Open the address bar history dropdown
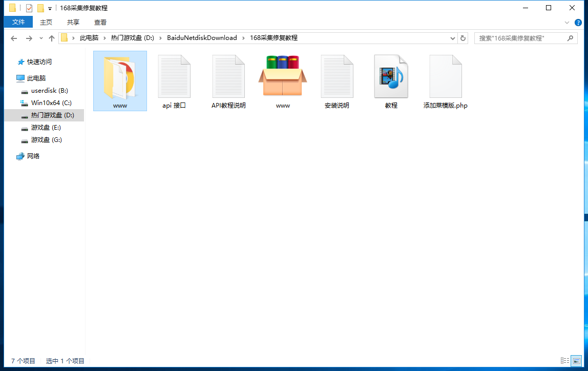Viewport: 588px width, 371px height. point(453,38)
